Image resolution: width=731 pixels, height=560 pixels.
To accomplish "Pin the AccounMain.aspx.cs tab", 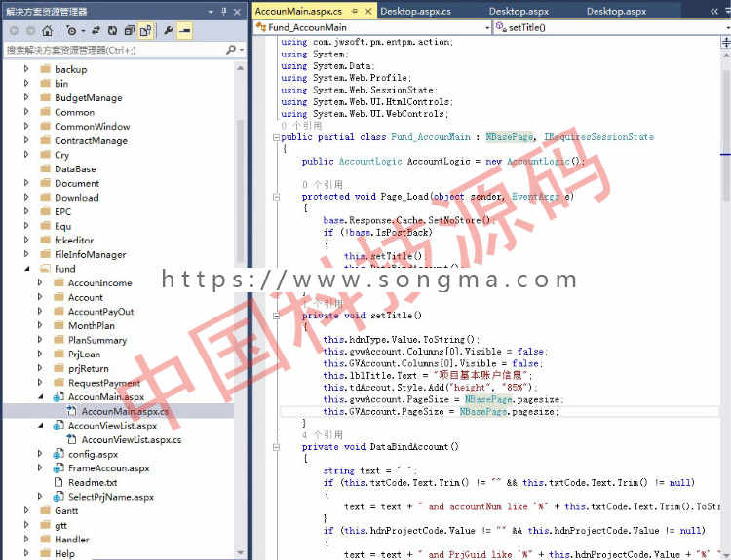I will pos(355,11).
